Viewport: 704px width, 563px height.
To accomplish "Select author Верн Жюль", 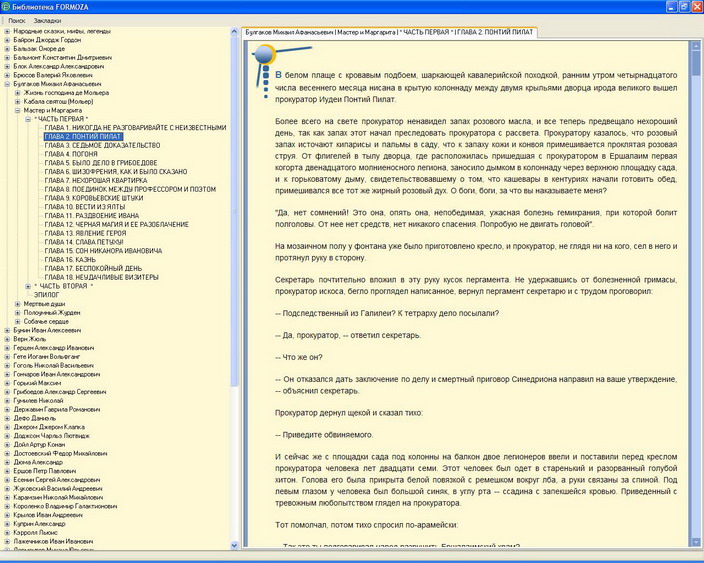I will point(30,339).
